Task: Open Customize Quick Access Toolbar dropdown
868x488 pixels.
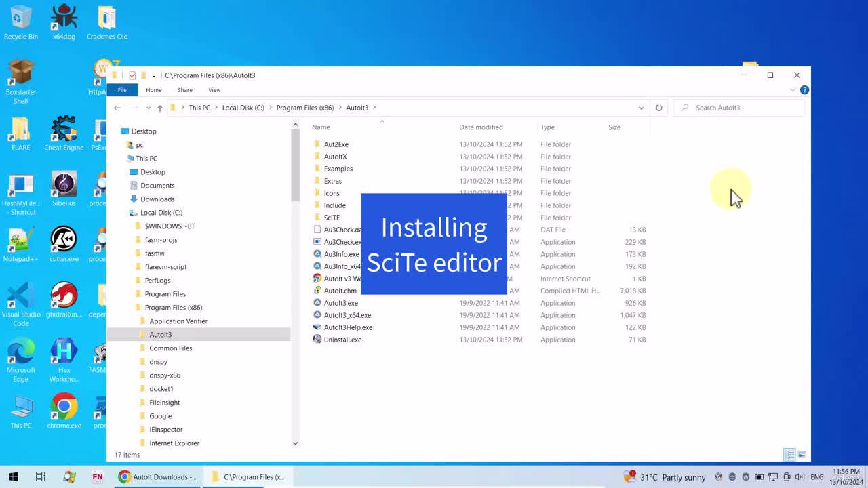Action: [154, 75]
